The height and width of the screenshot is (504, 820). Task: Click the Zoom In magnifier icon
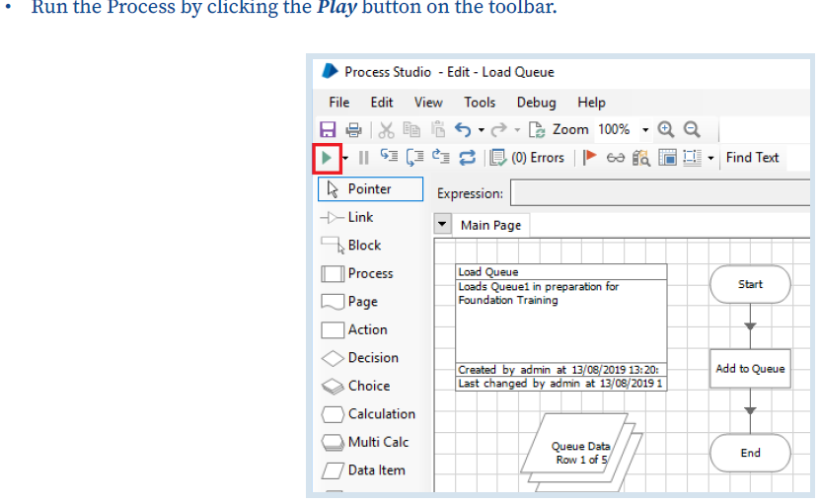tap(666, 129)
